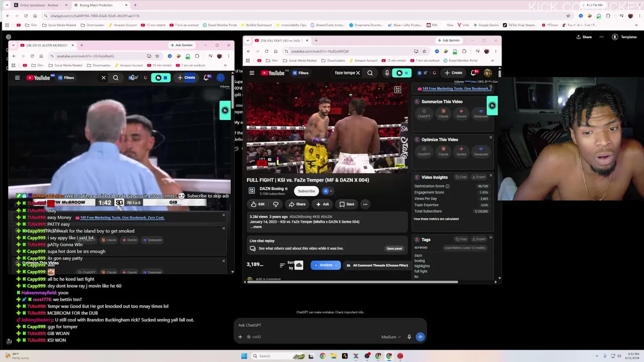Choose ChatGPT under Optimize This Video

pyautogui.click(x=424, y=151)
